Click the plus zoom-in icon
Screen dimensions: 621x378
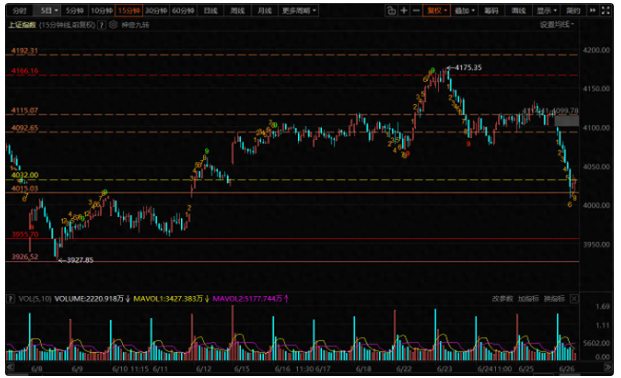click(404, 11)
